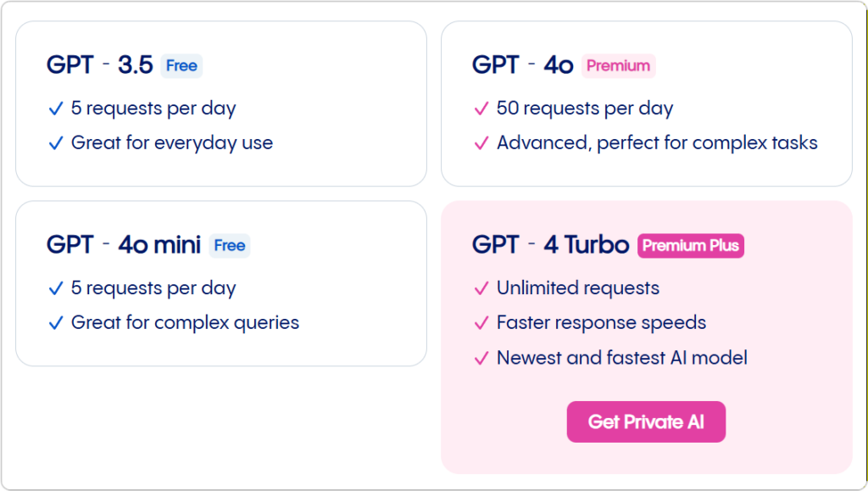Click checkmark beside 'Newest and fastest AI model'

pos(481,358)
